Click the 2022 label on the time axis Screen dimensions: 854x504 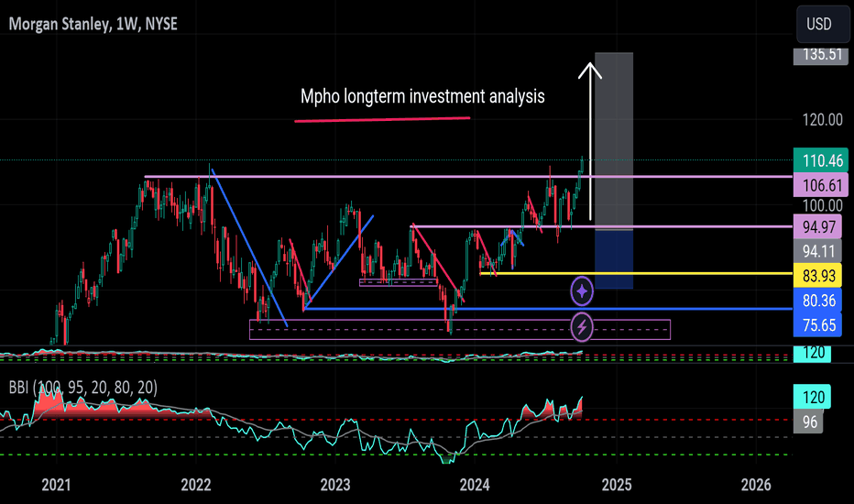coord(195,485)
